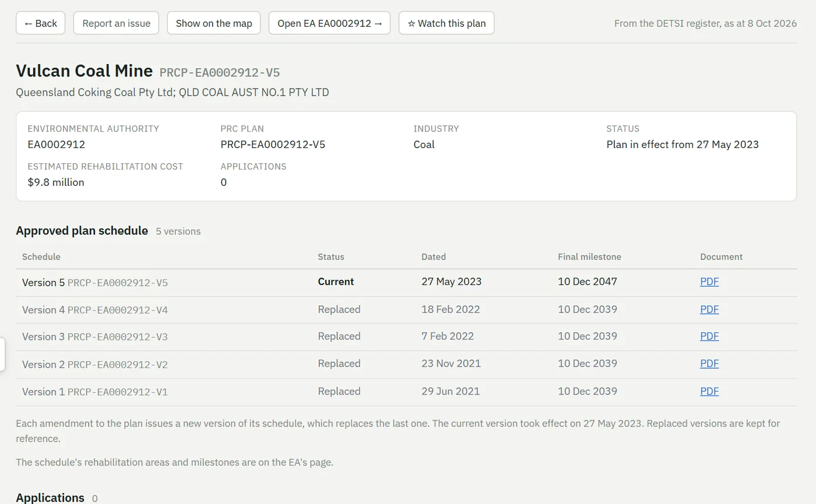
Task: Click the 27 May 2023 dated cell
Action: (452, 281)
